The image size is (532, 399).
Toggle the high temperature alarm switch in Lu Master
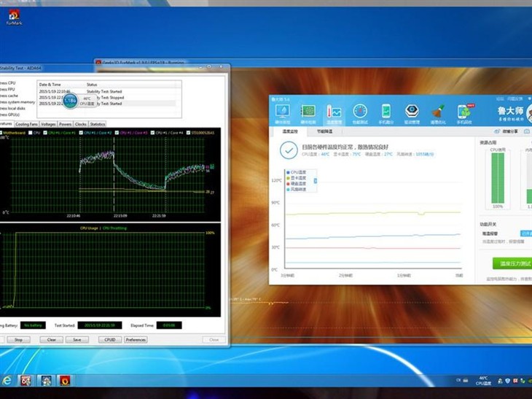[526, 233]
